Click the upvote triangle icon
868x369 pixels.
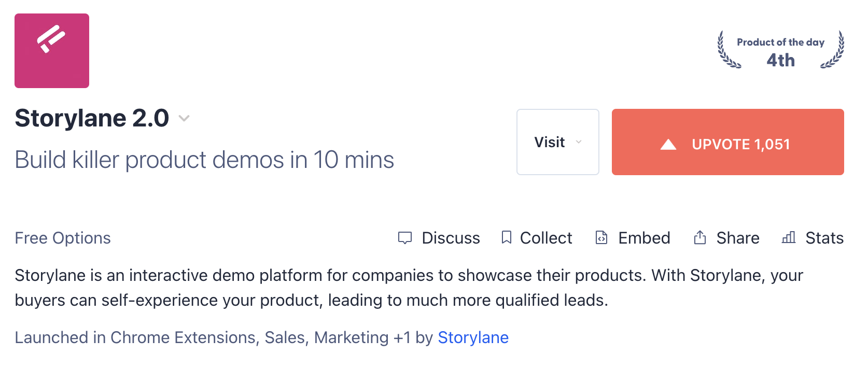[668, 145]
